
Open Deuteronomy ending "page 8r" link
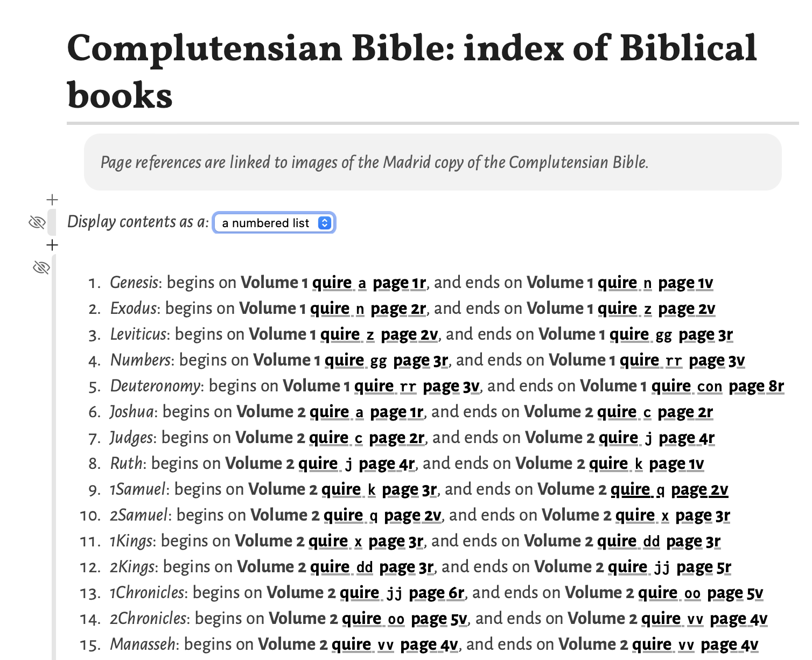tap(756, 386)
